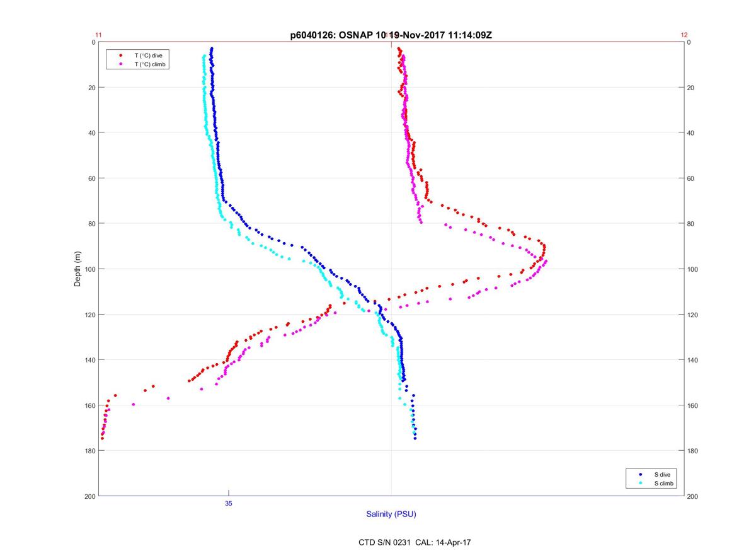Click the '140' tick on right depth axis
The height and width of the screenshot is (558, 756).
[x=693, y=360]
